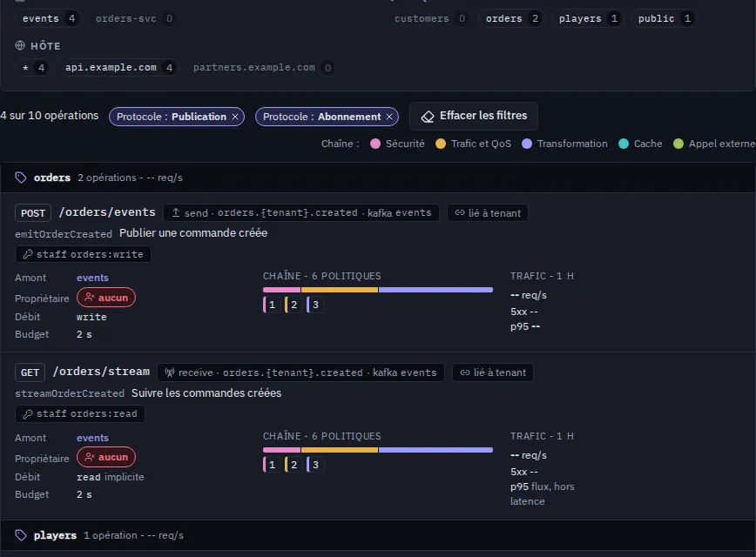Click the pink Sécurité legend dot

[x=375, y=144]
